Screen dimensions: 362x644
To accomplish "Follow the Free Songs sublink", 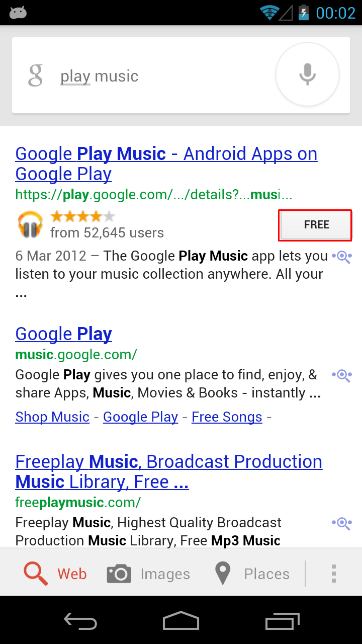I will coord(227,417).
